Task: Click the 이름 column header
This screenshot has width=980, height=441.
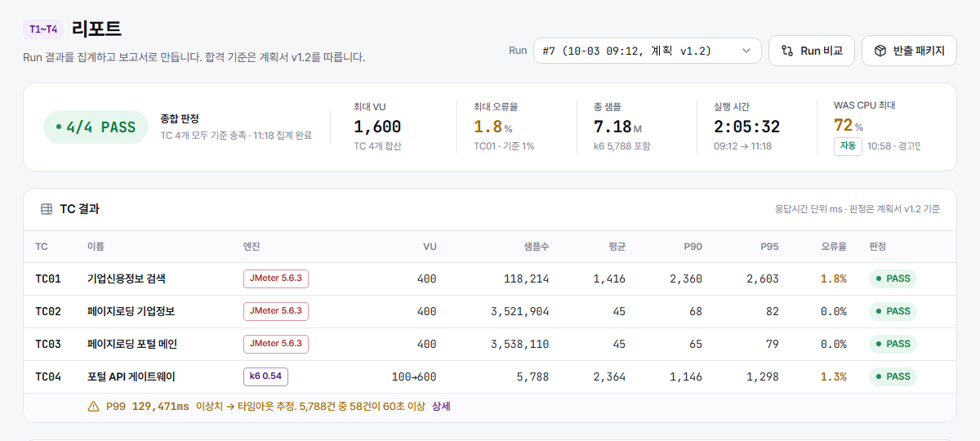Action: click(x=96, y=247)
